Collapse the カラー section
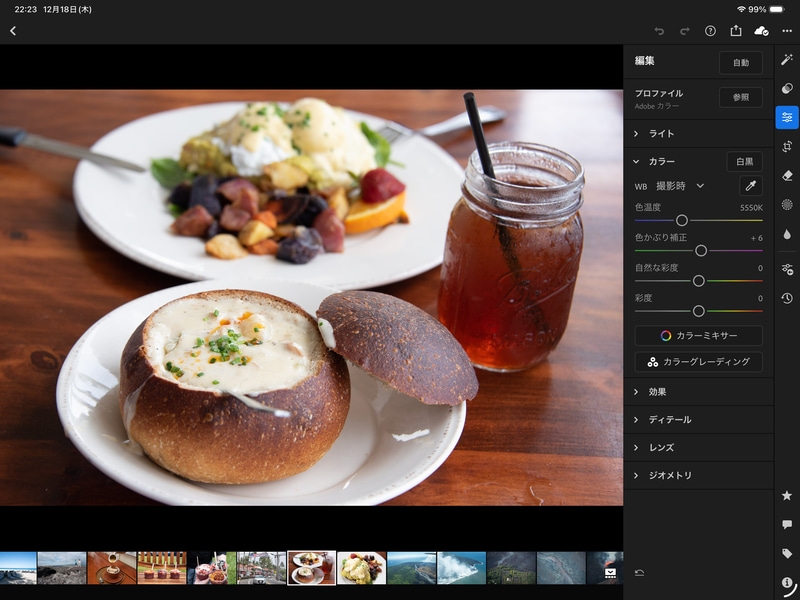This screenshot has width=800, height=600. [636, 162]
